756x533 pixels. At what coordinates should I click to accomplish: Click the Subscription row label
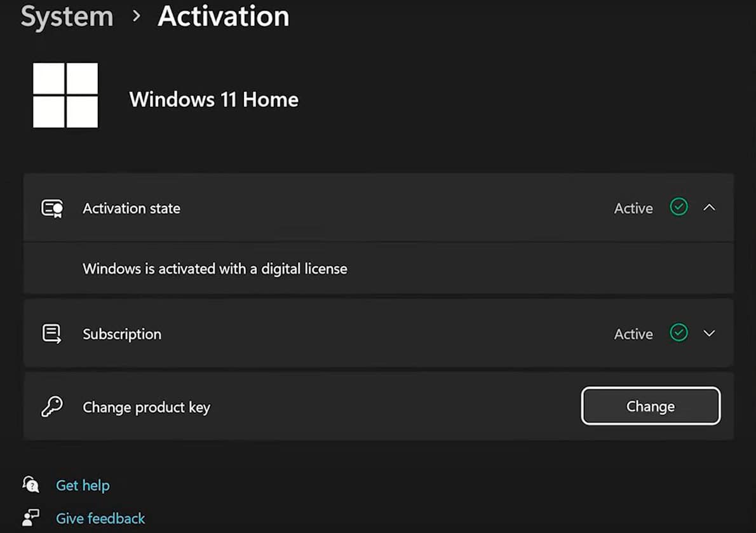(122, 334)
